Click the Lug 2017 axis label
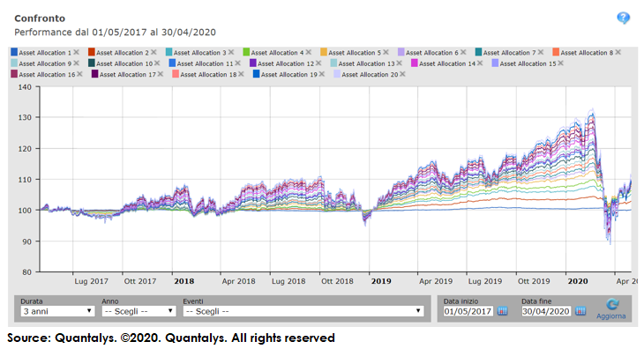Image resolution: width=644 pixels, height=349 pixels. click(x=91, y=281)
